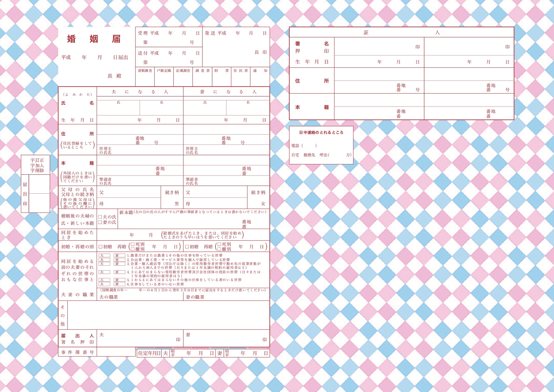The width and height of the screenshot is (554, 392).
Task: Tick 死別 checkbox in husband's column
Action: (133, 244)
